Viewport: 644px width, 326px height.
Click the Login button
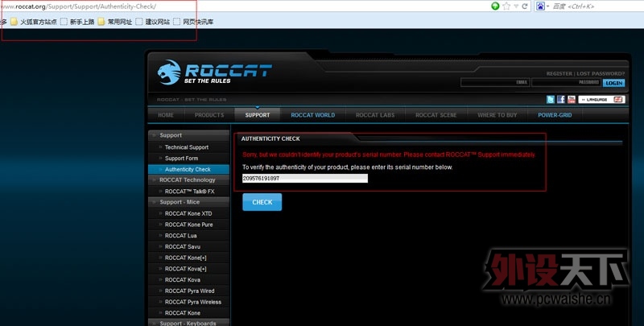[613, 83]
